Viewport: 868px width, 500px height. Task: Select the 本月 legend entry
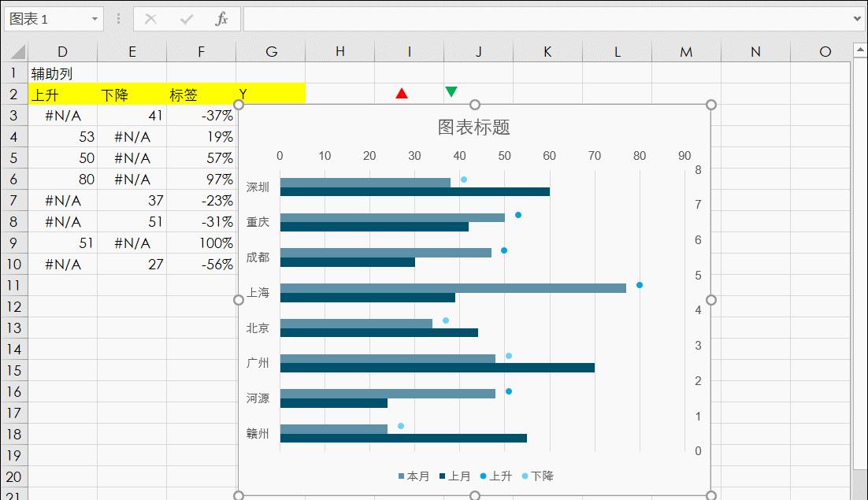[414, 476]
